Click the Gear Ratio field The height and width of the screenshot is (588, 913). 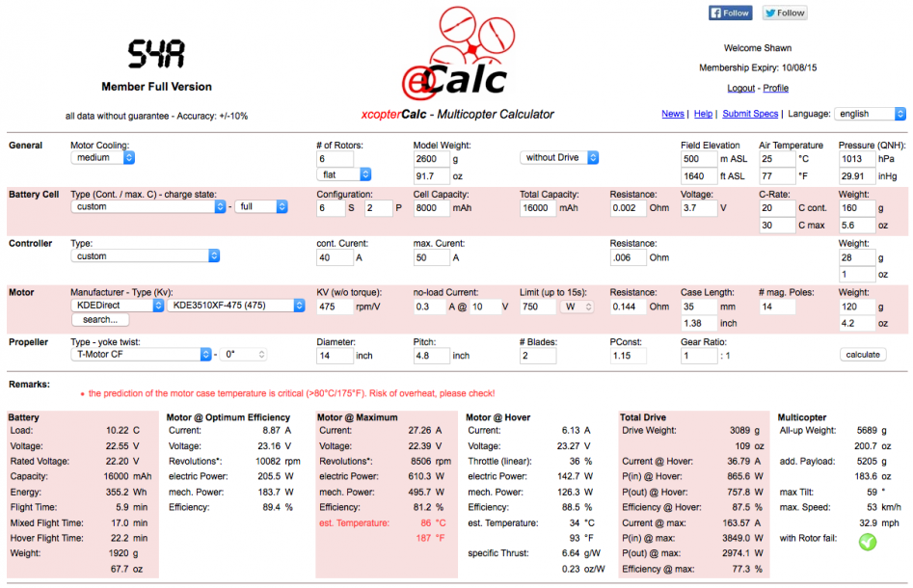(x=699, y=356)
